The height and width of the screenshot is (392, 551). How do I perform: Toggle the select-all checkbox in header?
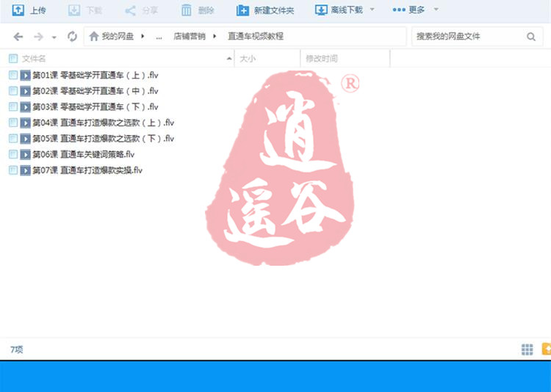click(13, 59)
